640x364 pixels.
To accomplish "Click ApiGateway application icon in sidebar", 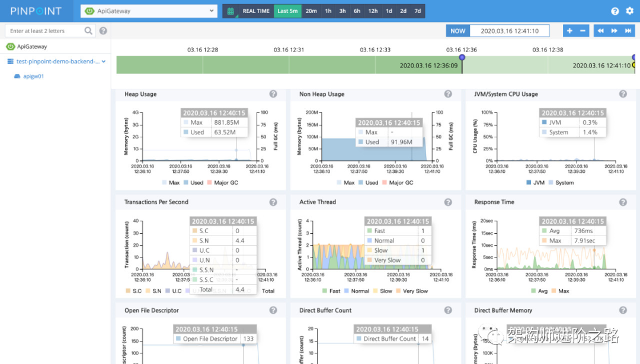I will pos(11,47).
